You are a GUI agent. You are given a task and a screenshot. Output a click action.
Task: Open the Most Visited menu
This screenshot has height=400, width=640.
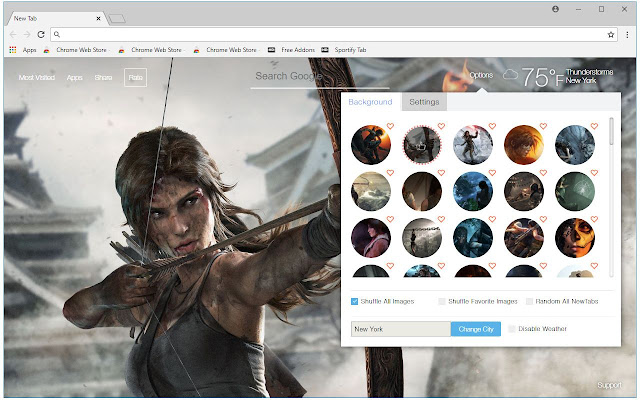coord(37,78)
